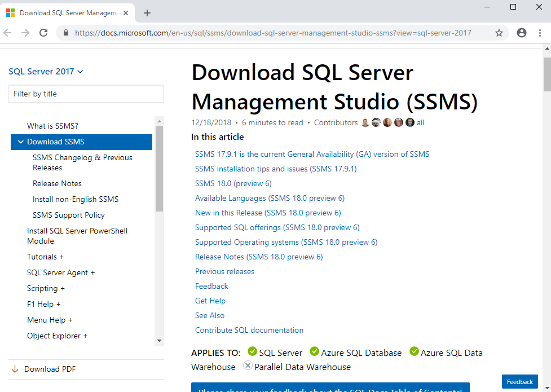Screen dimensions: 551x392
Task: Go to SSMS 18.0 (preview 6) section
Action: pos(233,184)
